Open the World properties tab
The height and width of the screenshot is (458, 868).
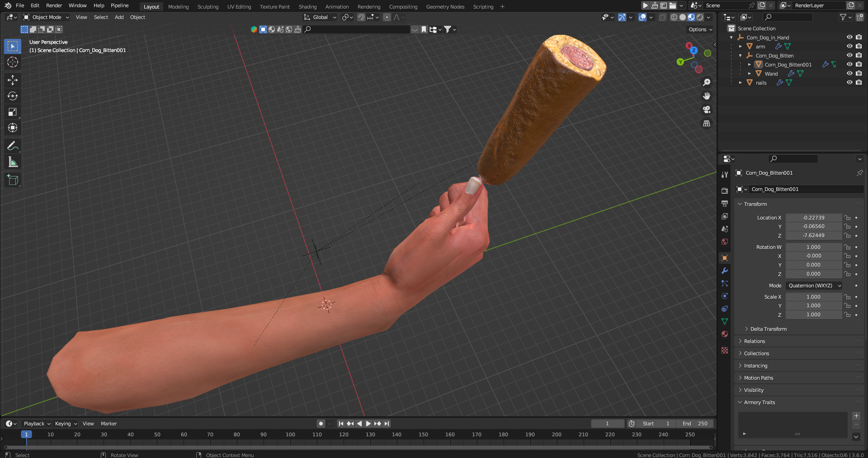click(725, 242)
